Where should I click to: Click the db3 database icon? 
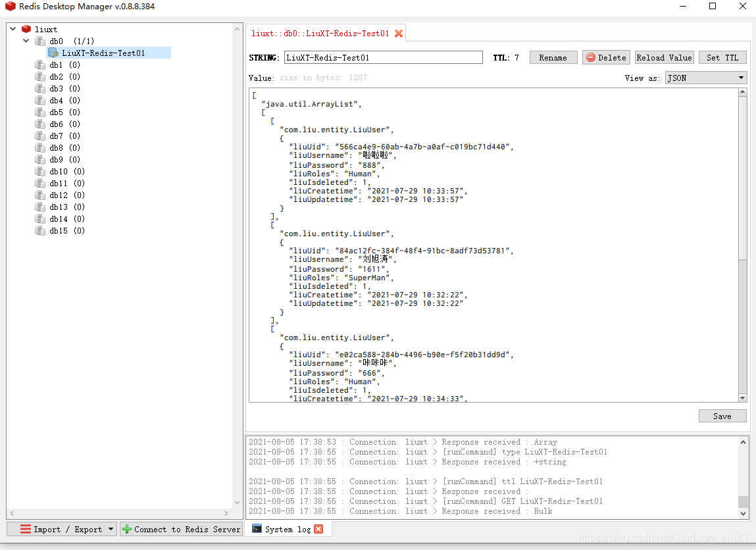pyautogui.click(x=41, y=88)
